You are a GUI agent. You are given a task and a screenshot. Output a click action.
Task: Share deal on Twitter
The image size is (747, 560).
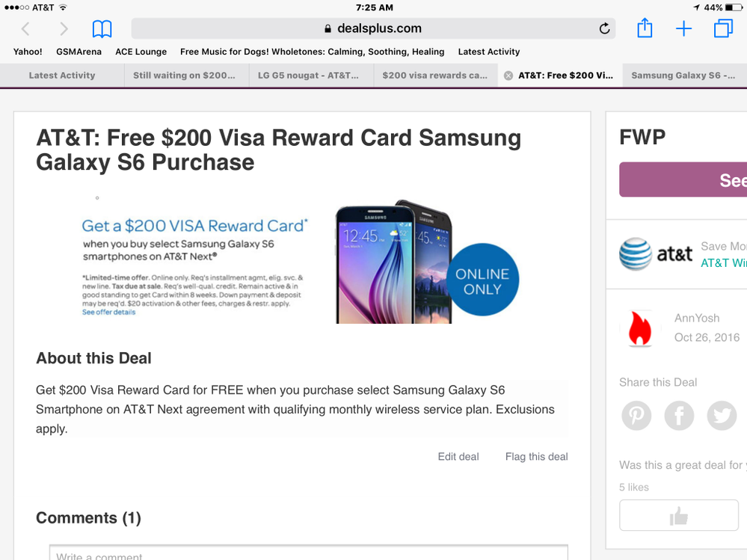pyautogui.click(x=722, y=415)
